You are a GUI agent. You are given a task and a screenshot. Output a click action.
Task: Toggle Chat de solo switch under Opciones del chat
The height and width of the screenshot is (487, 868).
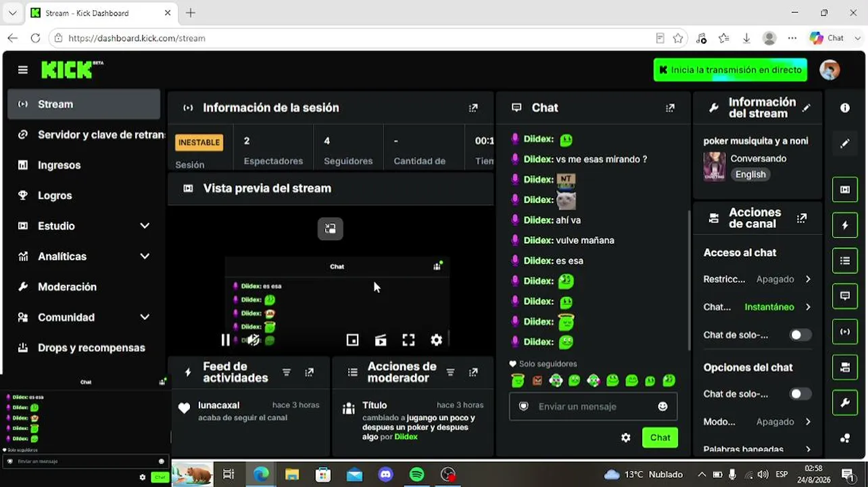pos(800,394)
